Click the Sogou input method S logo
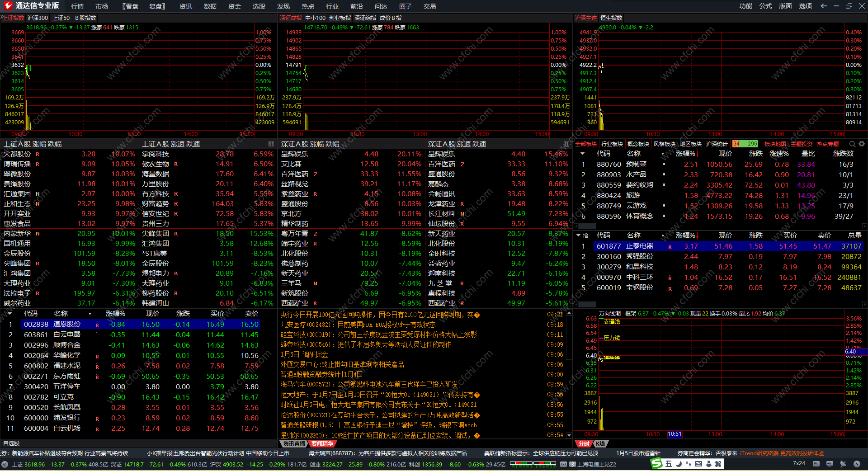868x471 pixels. click(x=656, y=464)
